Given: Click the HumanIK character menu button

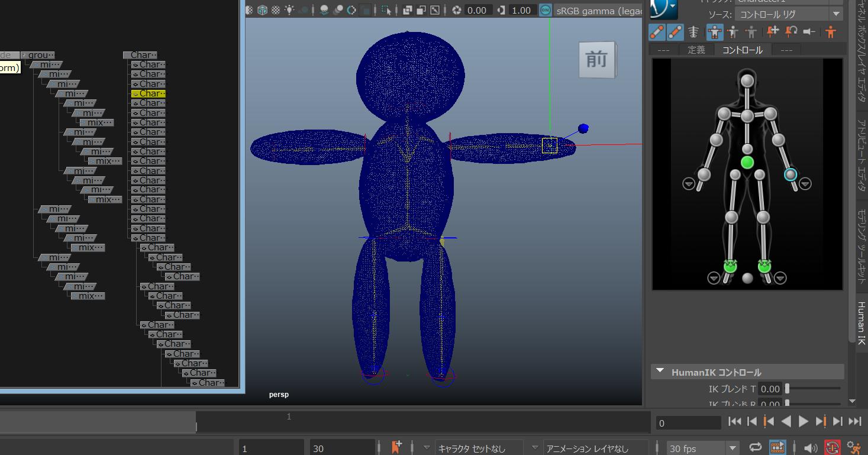Looking at the screenshot, I should click(662, 8).
